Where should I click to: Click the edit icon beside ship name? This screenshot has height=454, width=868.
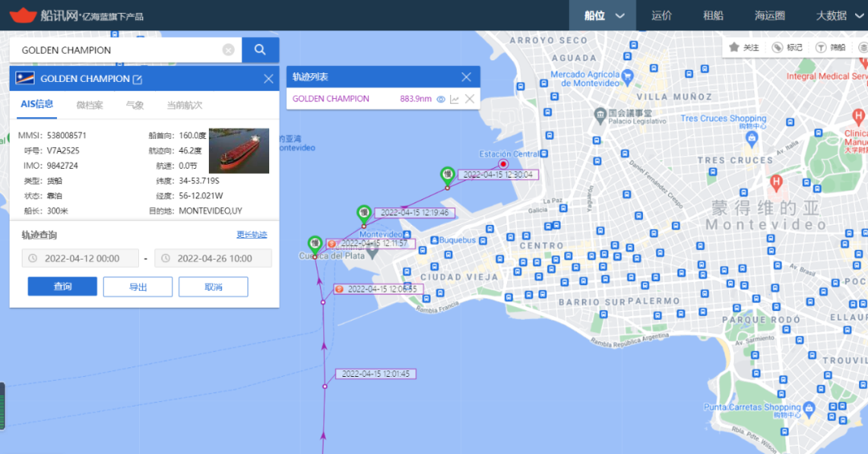pyautogui.click(x=137, y=79)
